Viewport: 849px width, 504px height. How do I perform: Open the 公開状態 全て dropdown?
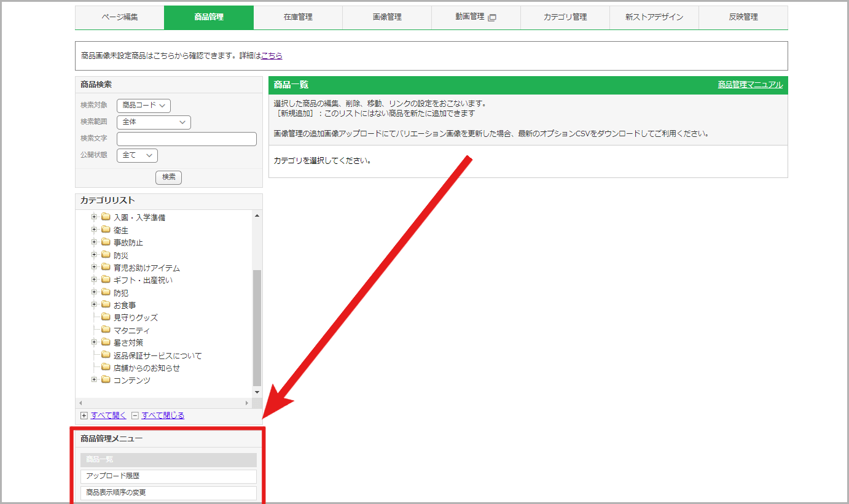(x=137, y=155)
